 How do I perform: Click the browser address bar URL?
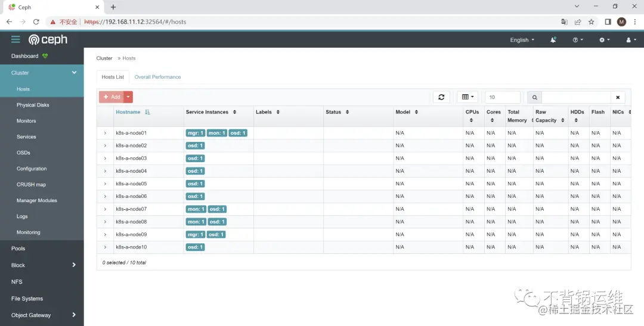[x=135, y=22]
